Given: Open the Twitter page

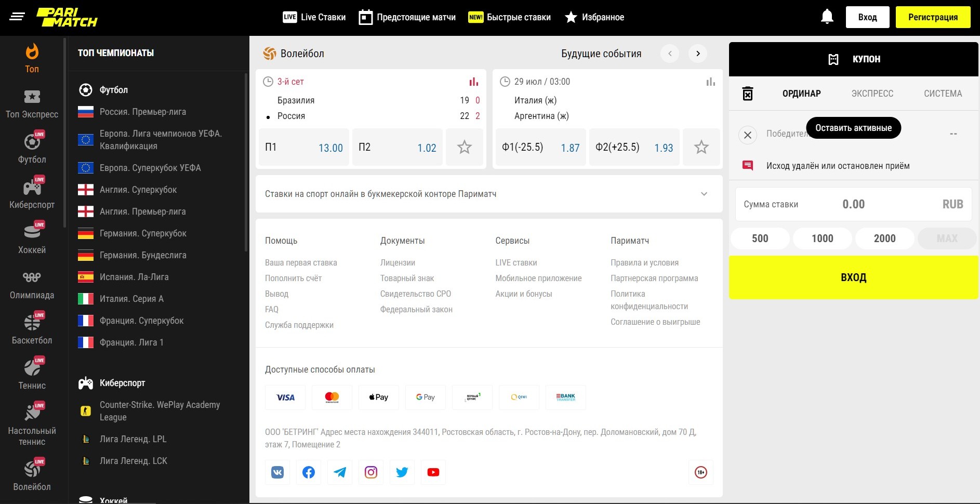Looking at the screenshot, I should pos(402,472).
